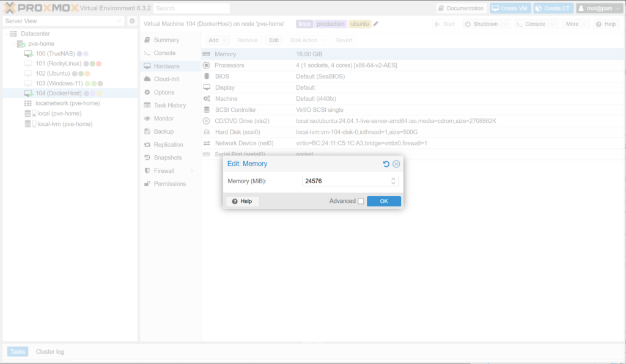
Task: Click the localnetwork (pve-home) grid icon
Action: 28,104
